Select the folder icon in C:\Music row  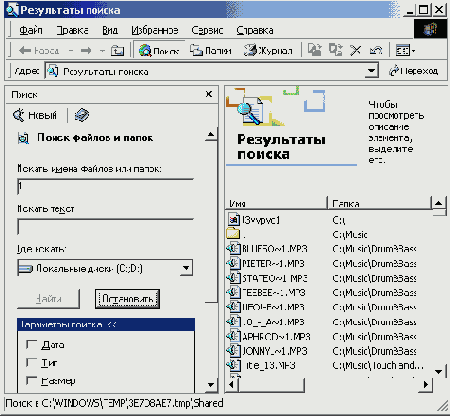point(233,234)
